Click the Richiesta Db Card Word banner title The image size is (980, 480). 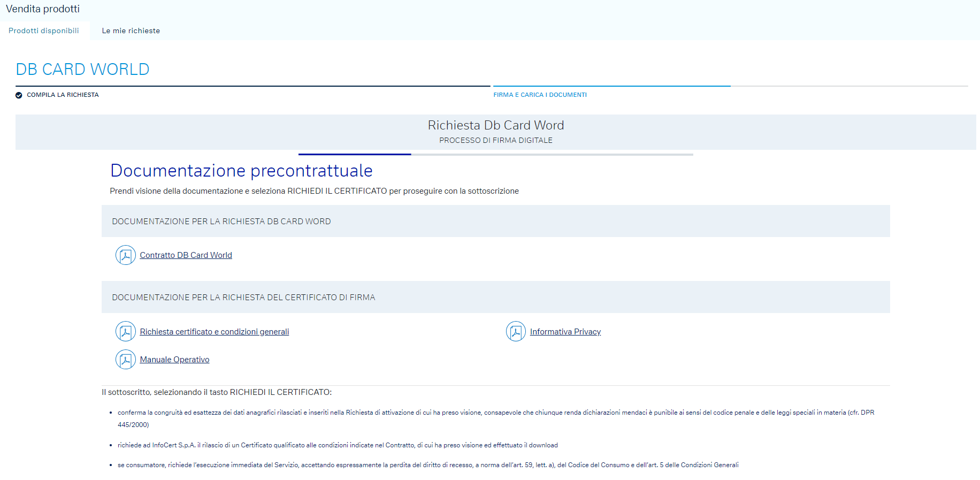(x=495, y=125)
